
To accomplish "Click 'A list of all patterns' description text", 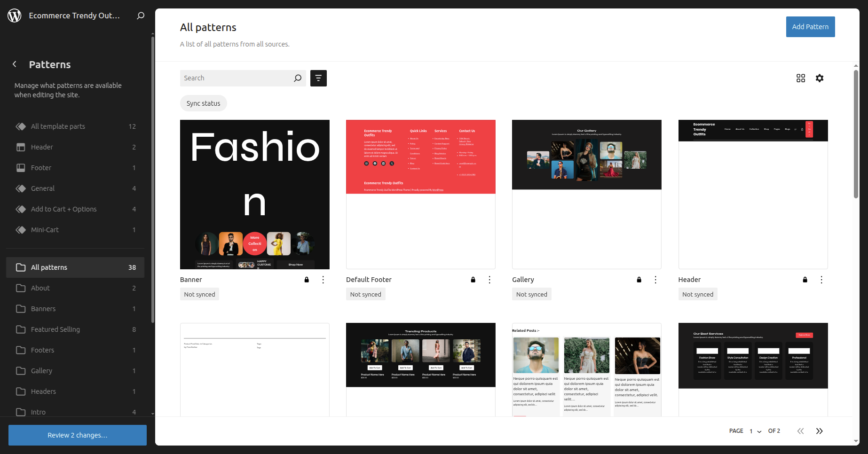I will tap(235, 44).
